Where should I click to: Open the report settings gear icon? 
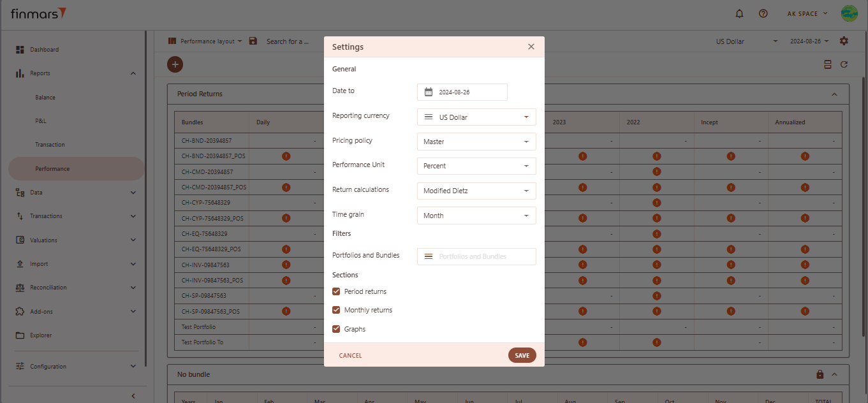[844, 41]
